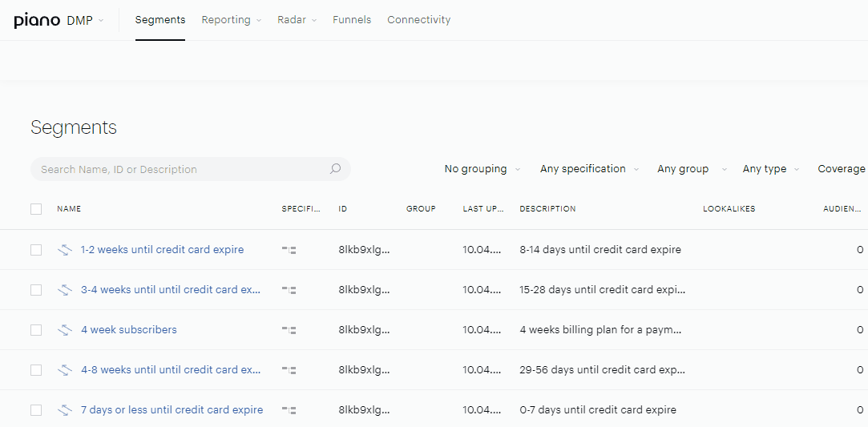Screen dimensions: 868x427
Task: Open segment 1-2 weeks until credit card expire
Action: click(x=162, y=250)
